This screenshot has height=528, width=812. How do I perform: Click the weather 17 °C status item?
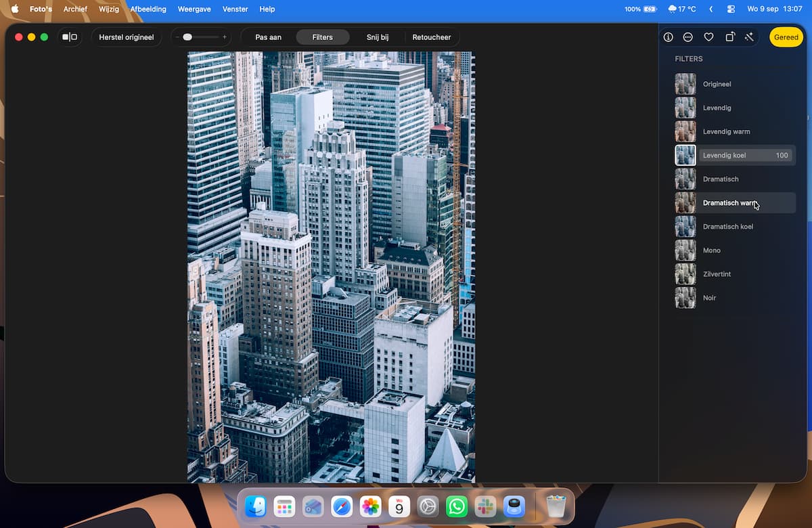(681, 9)
